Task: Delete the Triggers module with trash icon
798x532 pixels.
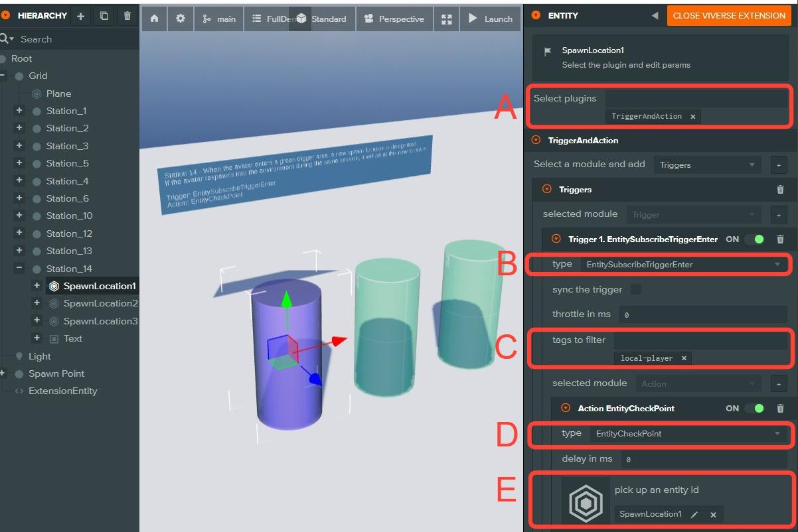Action: (x=780, y=190)
